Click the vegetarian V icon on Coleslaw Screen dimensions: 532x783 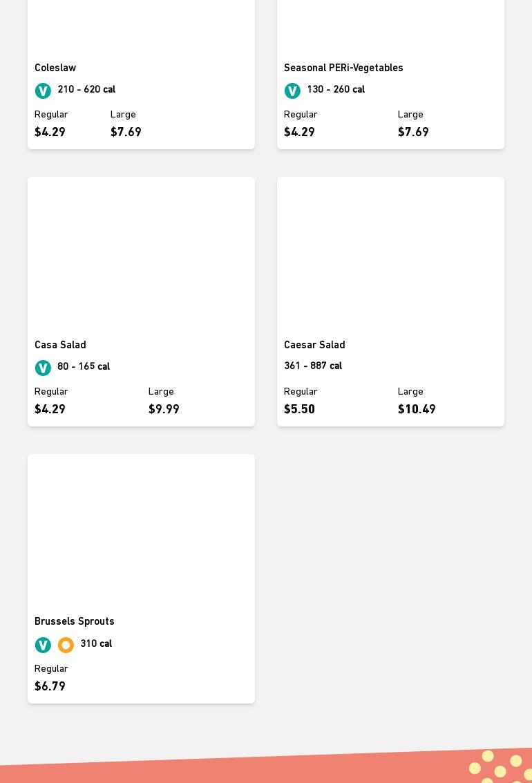(43, 91)
